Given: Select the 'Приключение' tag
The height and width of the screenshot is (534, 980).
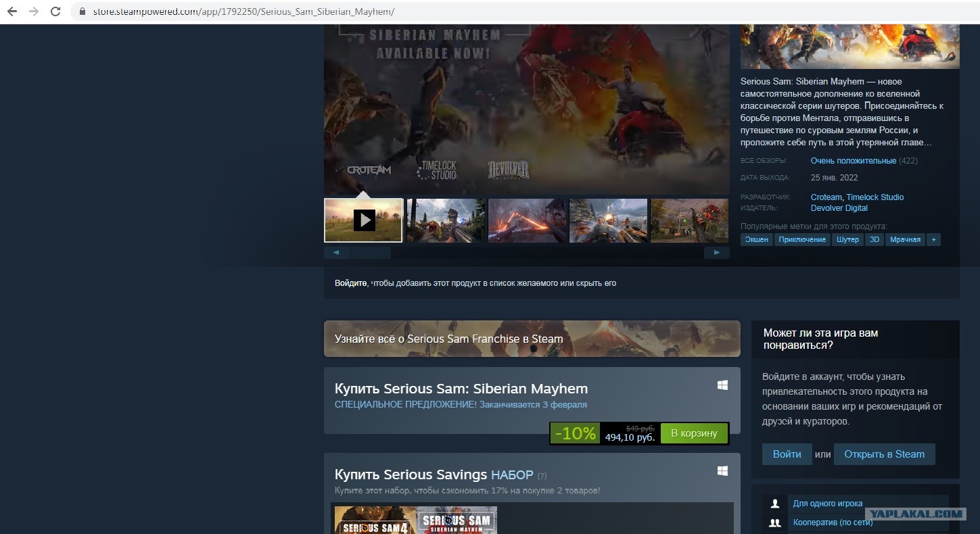Looking at the screenshot, I should (x=802, y=240).
